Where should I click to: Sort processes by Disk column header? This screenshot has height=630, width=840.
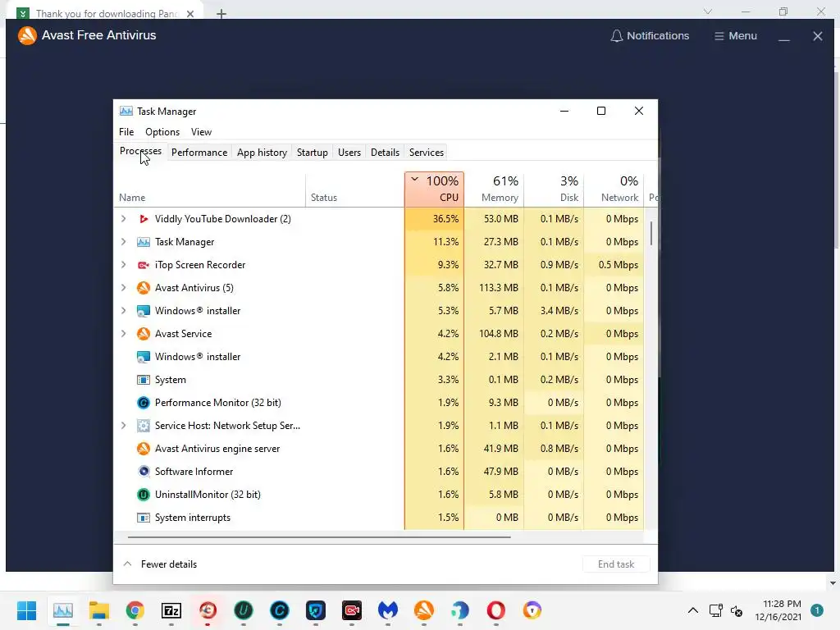[x=554, y=189]
